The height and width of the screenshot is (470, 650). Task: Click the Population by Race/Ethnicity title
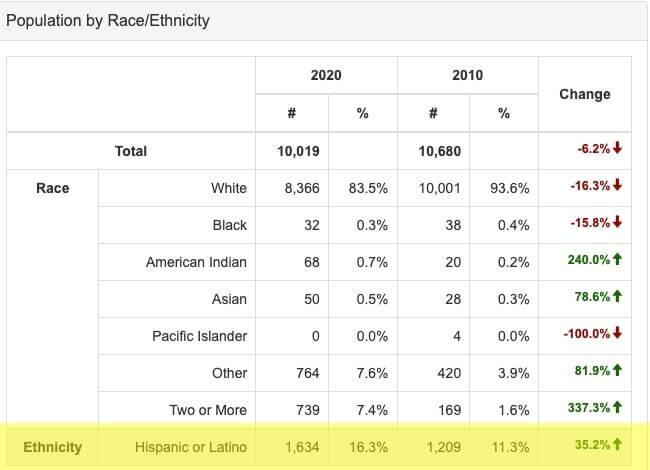(108, 20)
